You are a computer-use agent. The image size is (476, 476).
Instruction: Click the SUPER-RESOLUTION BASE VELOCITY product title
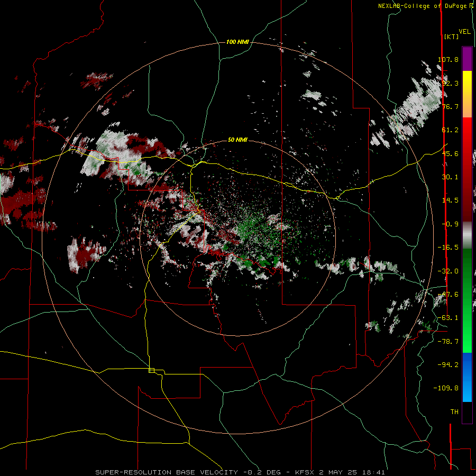[x=167, y=472]
